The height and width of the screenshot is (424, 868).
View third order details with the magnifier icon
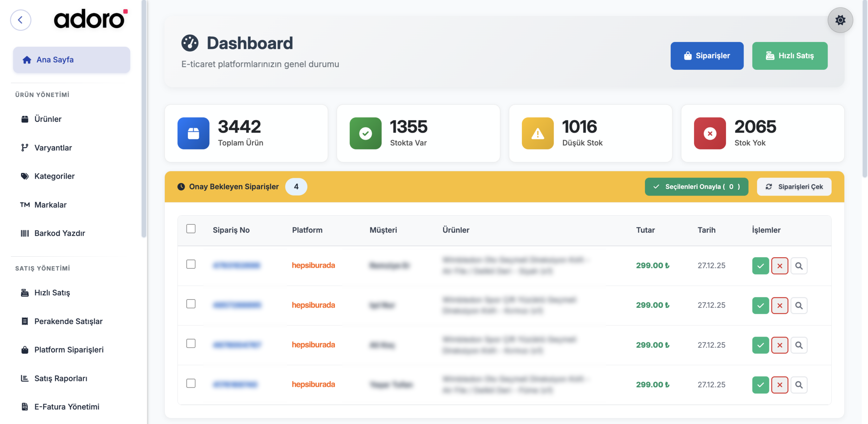click(x=799, y=345)
